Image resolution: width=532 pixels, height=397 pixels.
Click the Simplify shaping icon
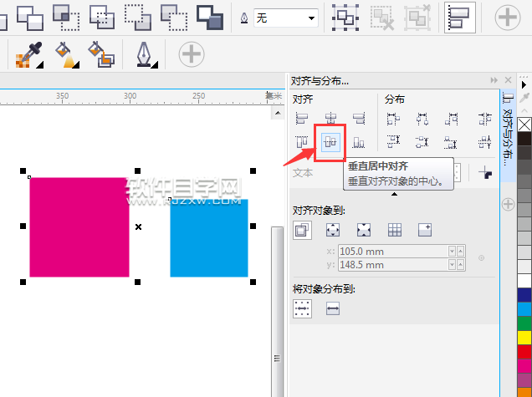pos(102,18)
